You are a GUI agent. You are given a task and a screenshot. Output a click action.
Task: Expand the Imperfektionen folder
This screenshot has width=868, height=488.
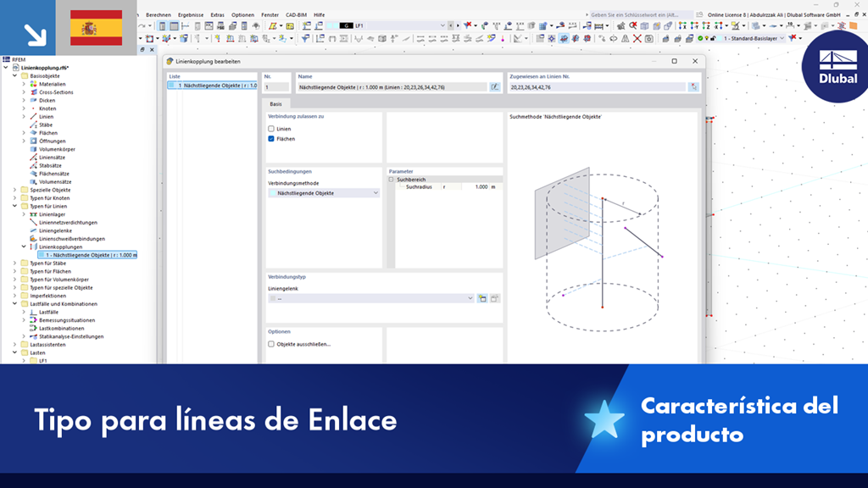tap(15, 296)
